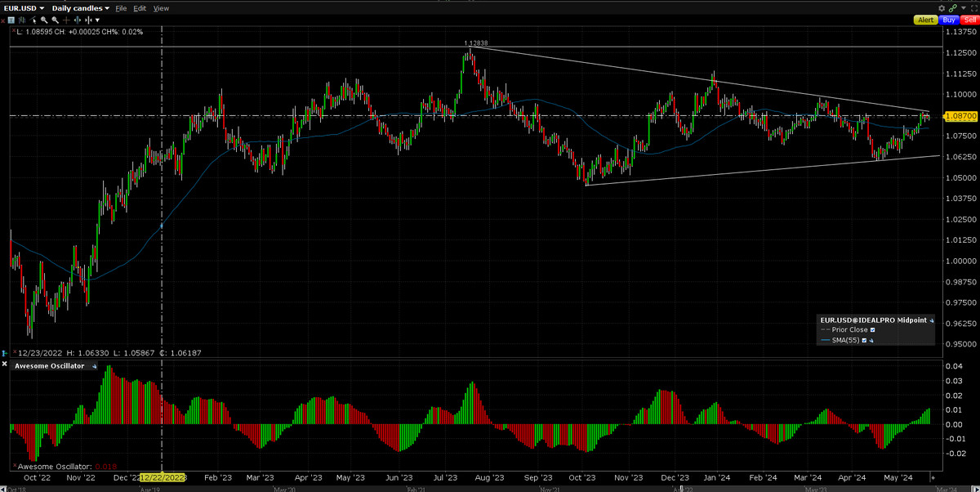Click the blue SMA(55) line sample
Image resolution: width=980 pixels, height=492 pixels.
coord(826,340)
